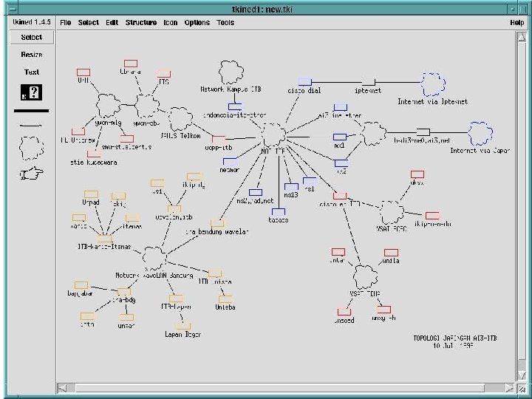
Task: Open the Structure menu
Action: pos(141,23)
